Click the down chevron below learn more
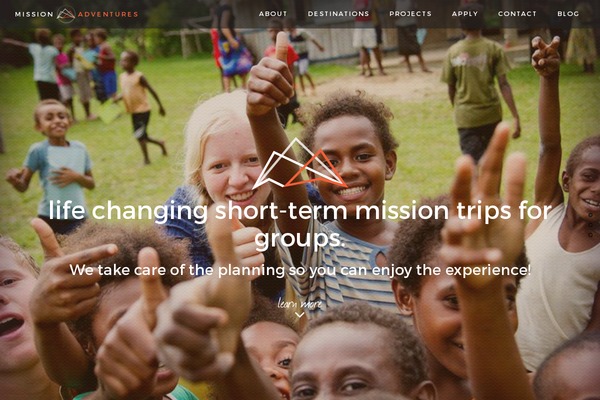This screenshot has height=400, width=600. 300,315
